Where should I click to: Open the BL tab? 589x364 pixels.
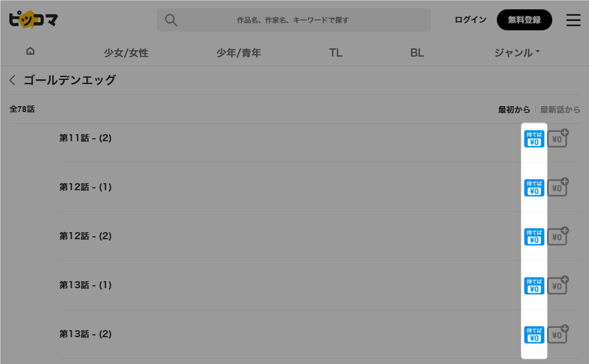(417, 53)
